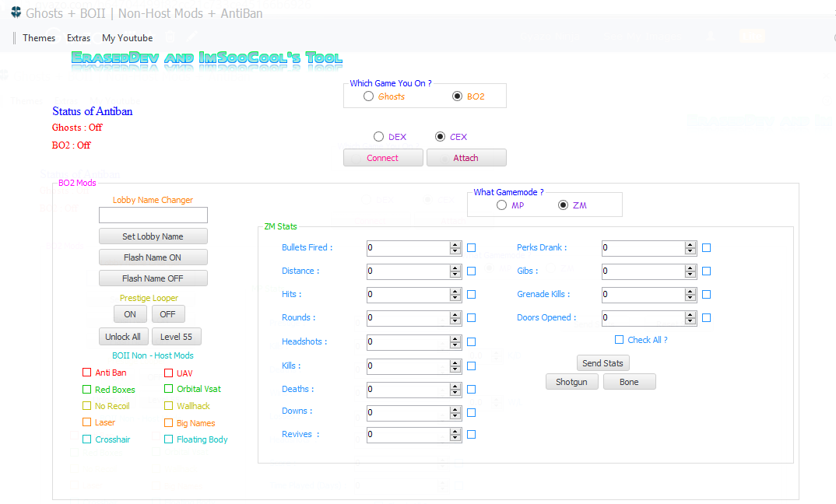Toggle the Red Boxes checkbox
The width and height of the screenshot is (836, 504).
(87, 390)
